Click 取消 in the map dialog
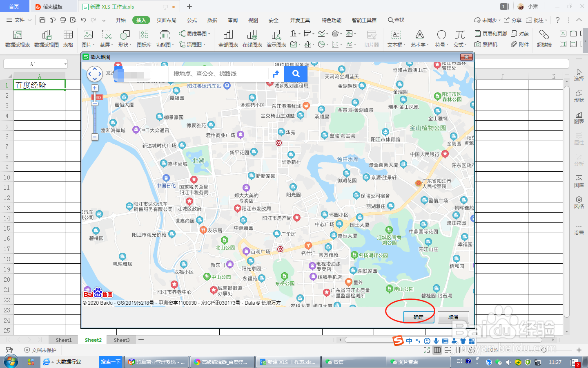588x368 pixels. [x=453, y=317]
